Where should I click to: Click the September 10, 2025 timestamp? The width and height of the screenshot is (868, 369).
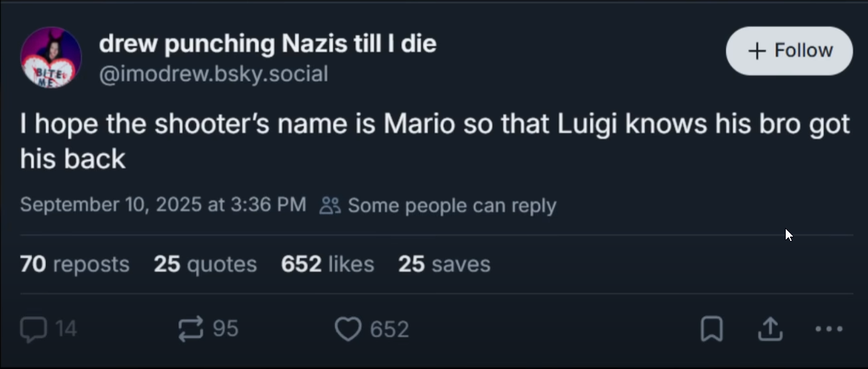pyautogui.click(x=162, y=205)
